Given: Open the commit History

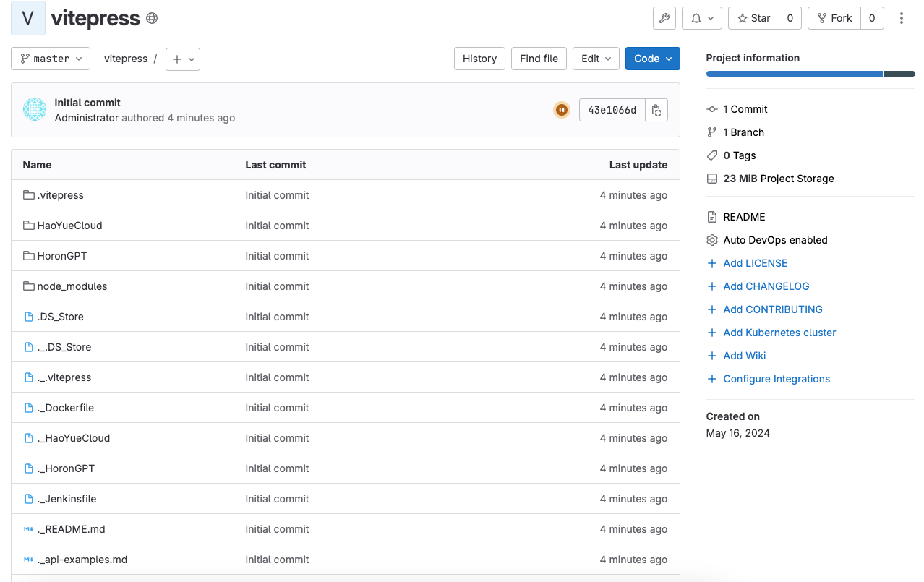Looking at the screenshot, I should click(x=479, y=59).
